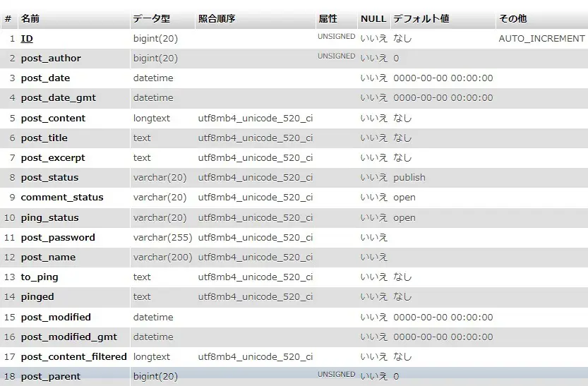This screenshot has height=386, width=588.
Task: Click the その他 column header
Action: pyautogui.click(x=512, y=18)
